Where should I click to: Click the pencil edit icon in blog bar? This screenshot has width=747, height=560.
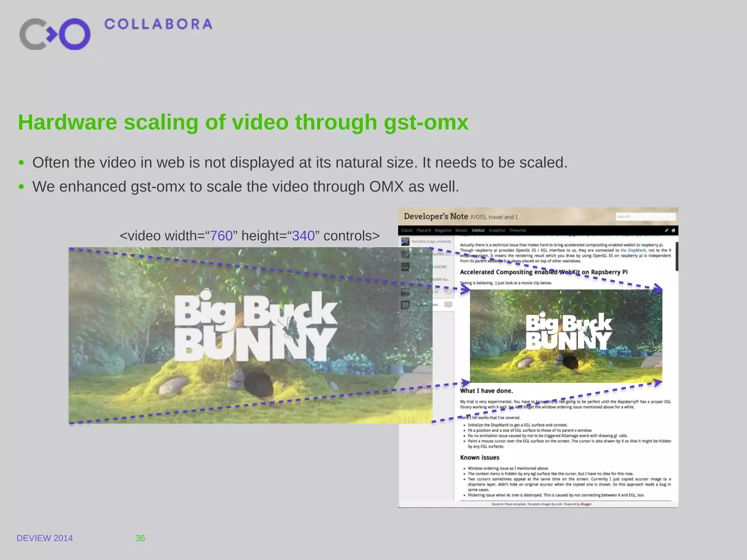pos(666,230)
